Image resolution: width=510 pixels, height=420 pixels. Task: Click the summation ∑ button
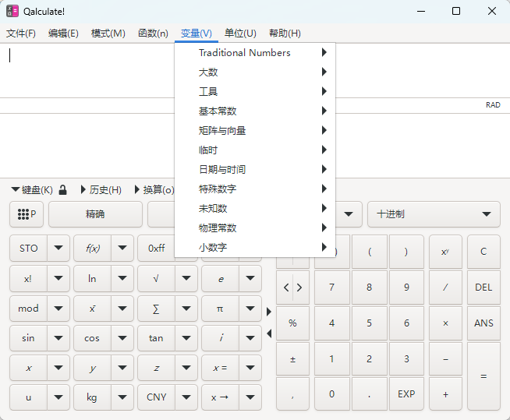click(x=156, y=309)
